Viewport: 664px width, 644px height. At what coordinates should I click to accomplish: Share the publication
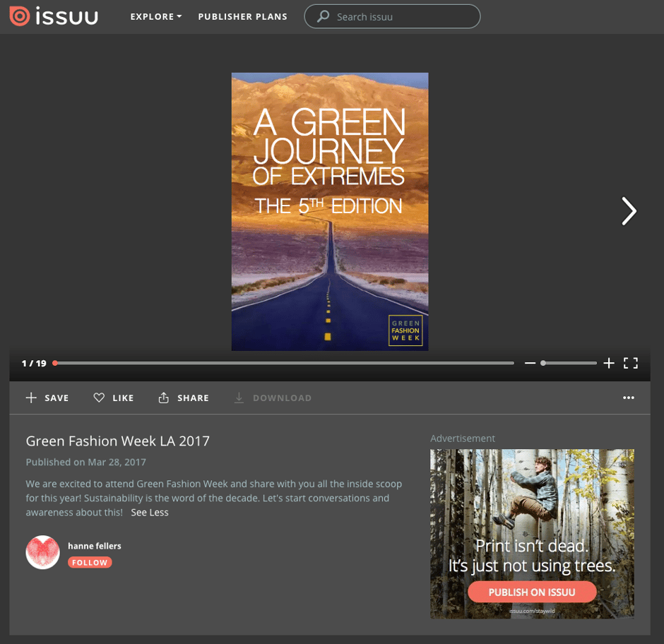(184, 398)
